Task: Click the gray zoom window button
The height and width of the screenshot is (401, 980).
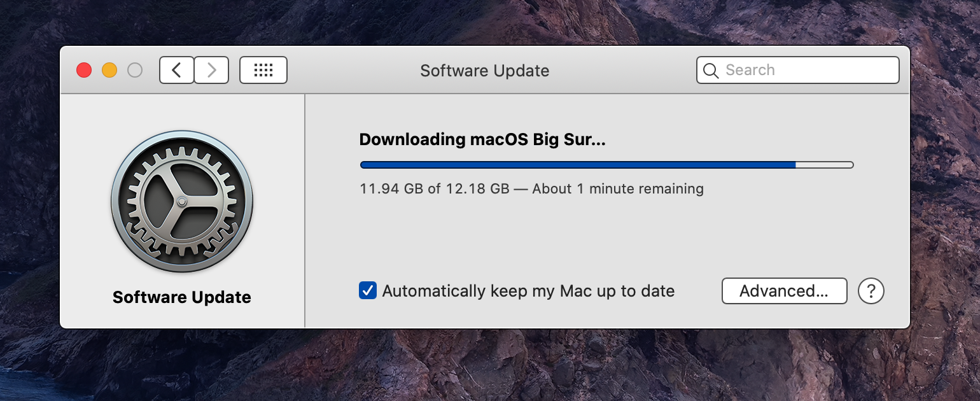Action: tap(135, 70)
